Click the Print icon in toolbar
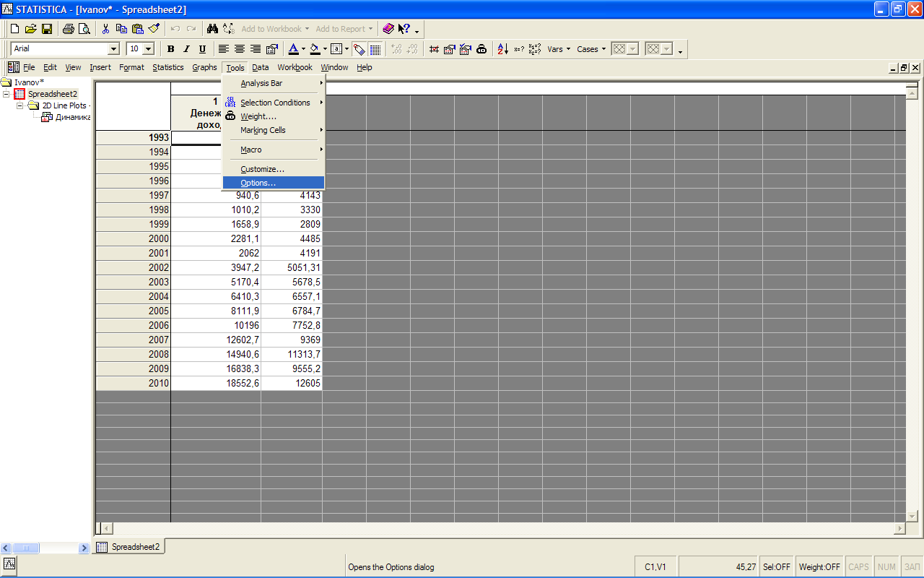 [x=68, y=29]
